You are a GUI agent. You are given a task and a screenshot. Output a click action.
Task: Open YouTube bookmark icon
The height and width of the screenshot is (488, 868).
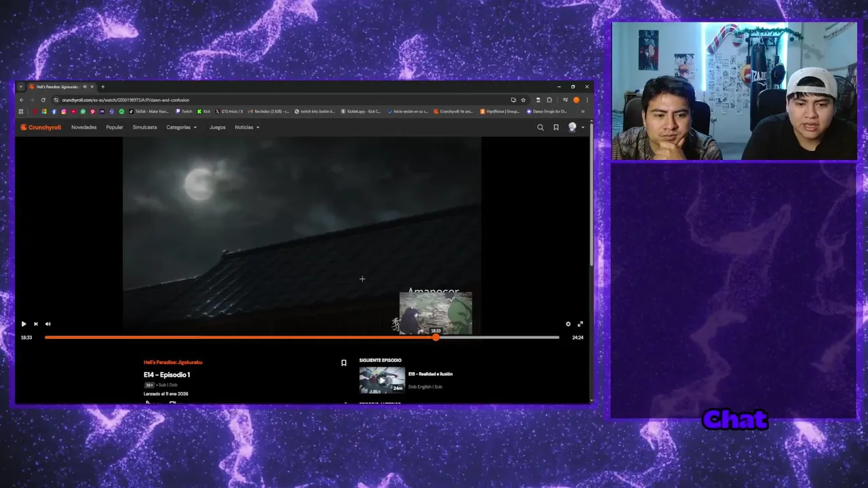coord(73,111)
